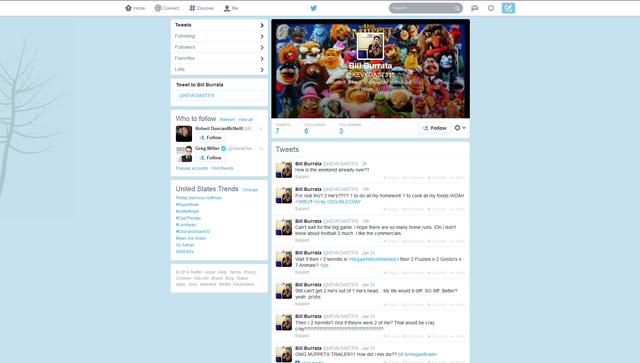This screenshot has height=363, width=640.
Task: Click the search magnifier icon
Action: pyautogui.click(x=457, y=8)
